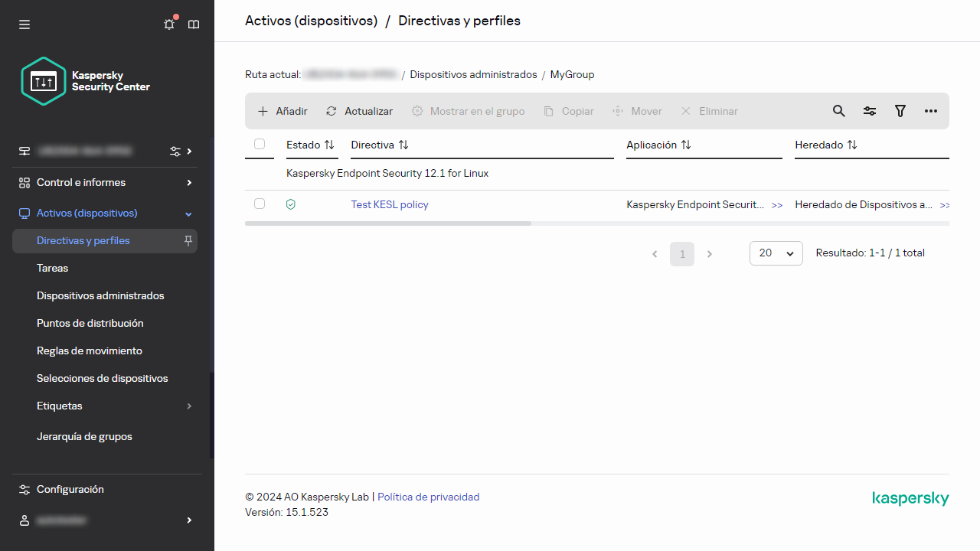Click Kaspersky Endpoint Security 12.1 for Linux group row

597,174
